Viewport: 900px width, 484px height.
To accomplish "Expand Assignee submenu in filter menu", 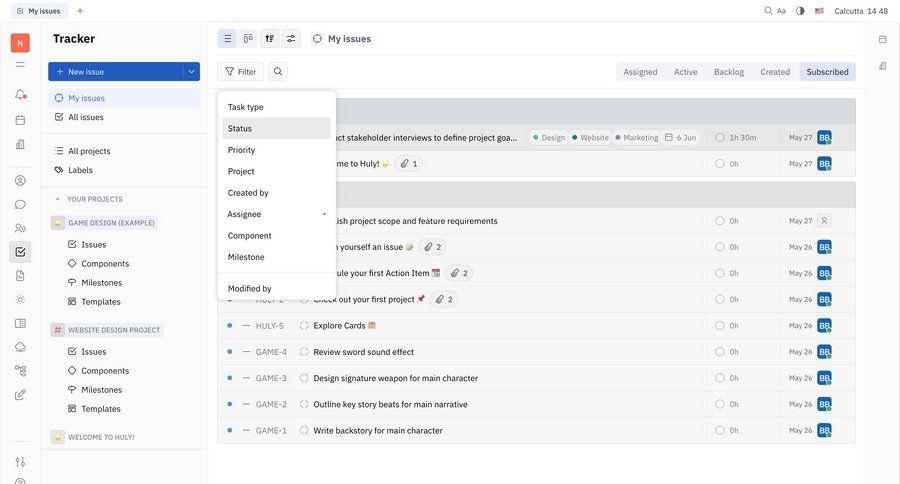I will [x=277, y=214].
